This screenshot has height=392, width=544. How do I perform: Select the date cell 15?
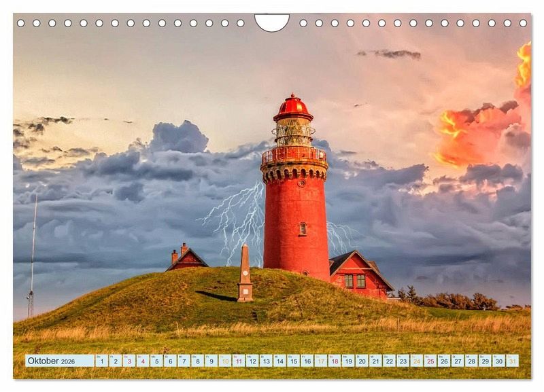click(x=294, y=361)
